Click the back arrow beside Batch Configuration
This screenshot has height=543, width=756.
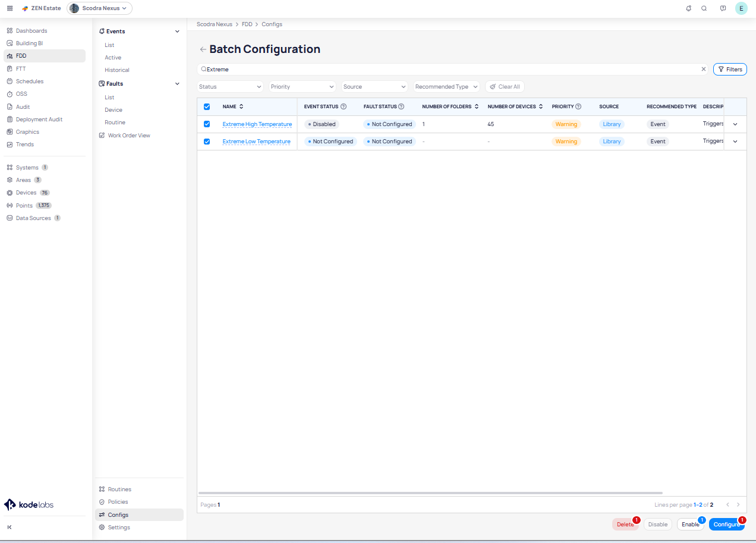tap(203, 49)
